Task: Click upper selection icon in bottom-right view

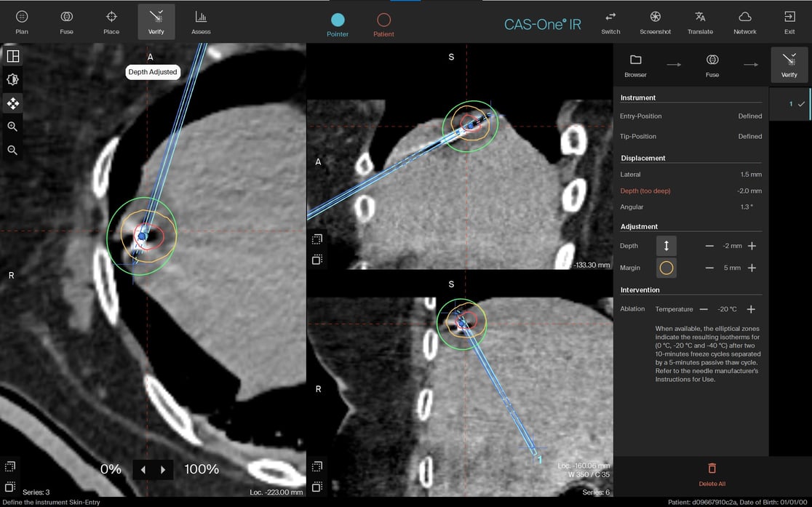Action: [x=317, y=466]
